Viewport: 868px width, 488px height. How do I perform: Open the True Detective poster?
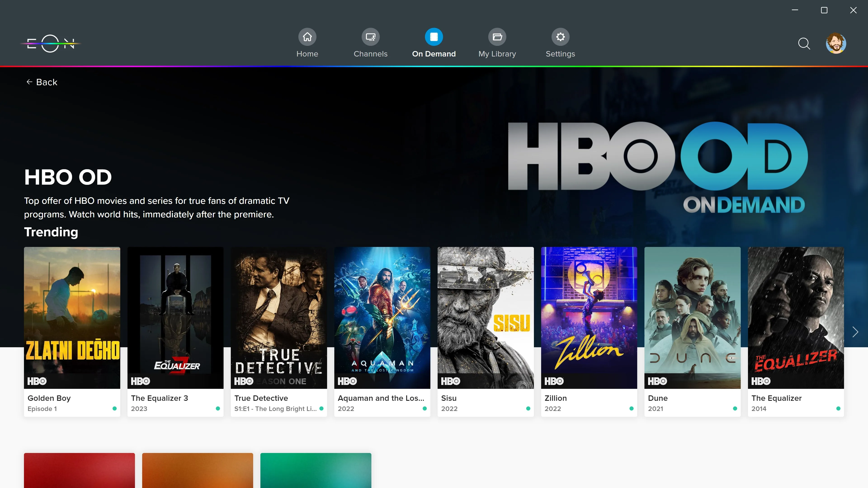point(279,318)
